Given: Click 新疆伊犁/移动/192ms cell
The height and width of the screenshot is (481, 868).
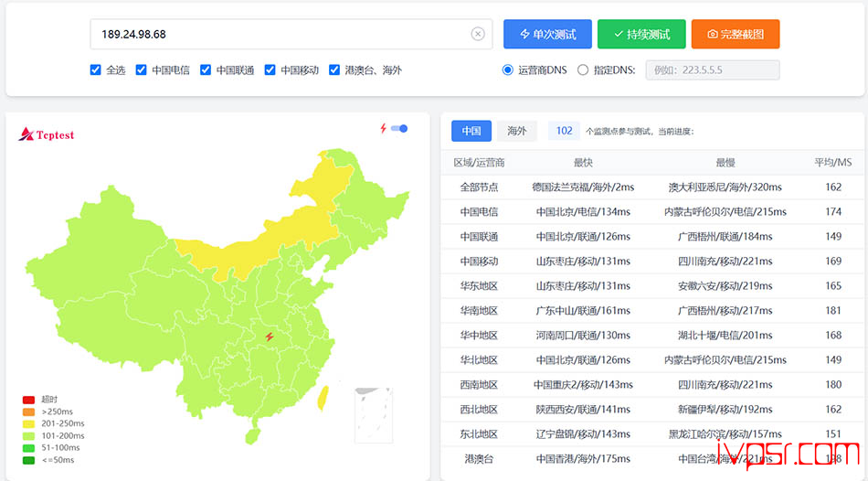Looking at the screenshot, I should [725, 410].
